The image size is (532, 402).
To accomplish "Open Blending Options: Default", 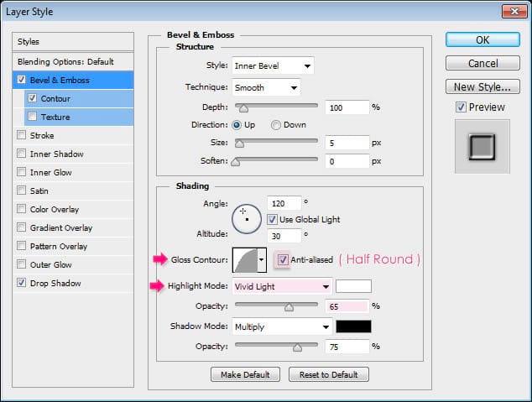I will coord(73,62).
